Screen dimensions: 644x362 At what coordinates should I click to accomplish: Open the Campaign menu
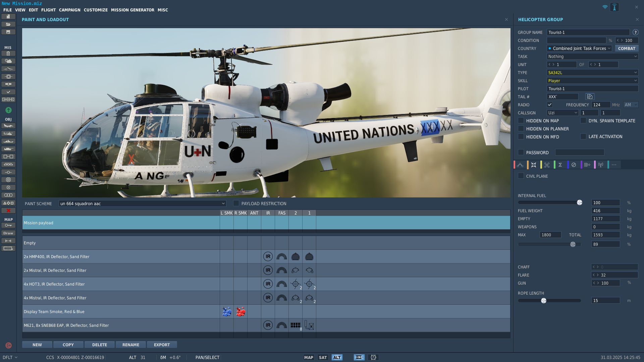70,10
